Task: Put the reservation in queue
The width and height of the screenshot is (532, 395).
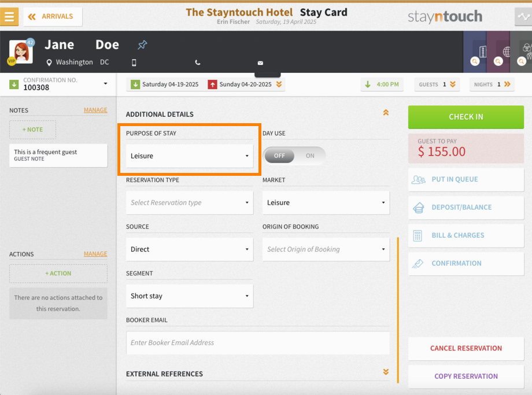Action: click(x=466, y=179)
